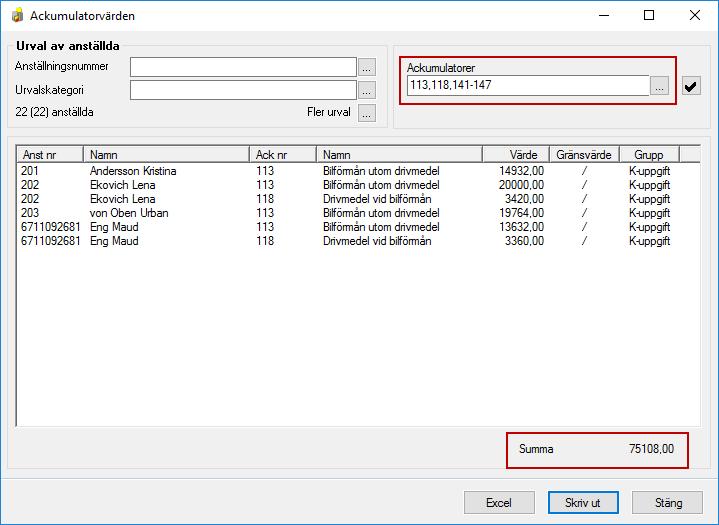
Task: Click into the Urvalskategori input field
Action: pos(243,90)
